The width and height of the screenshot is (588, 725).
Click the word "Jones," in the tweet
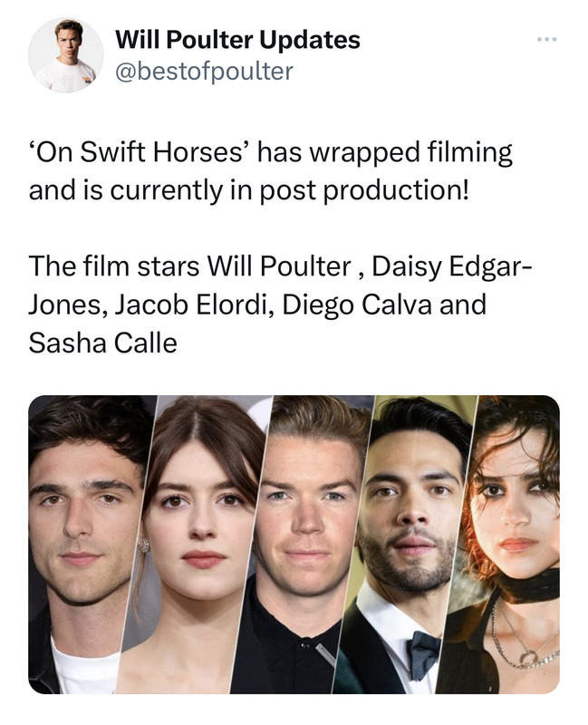(x=69, y=305)
